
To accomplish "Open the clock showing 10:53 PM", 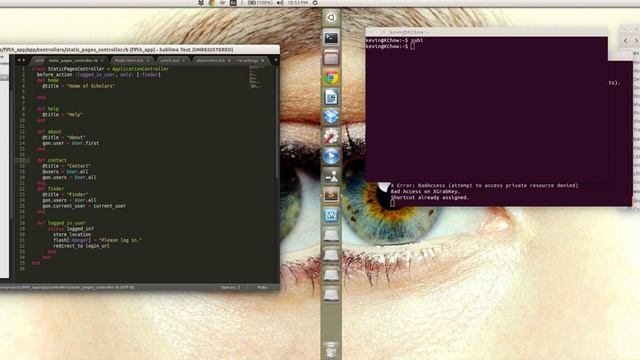I will point(298,3).
